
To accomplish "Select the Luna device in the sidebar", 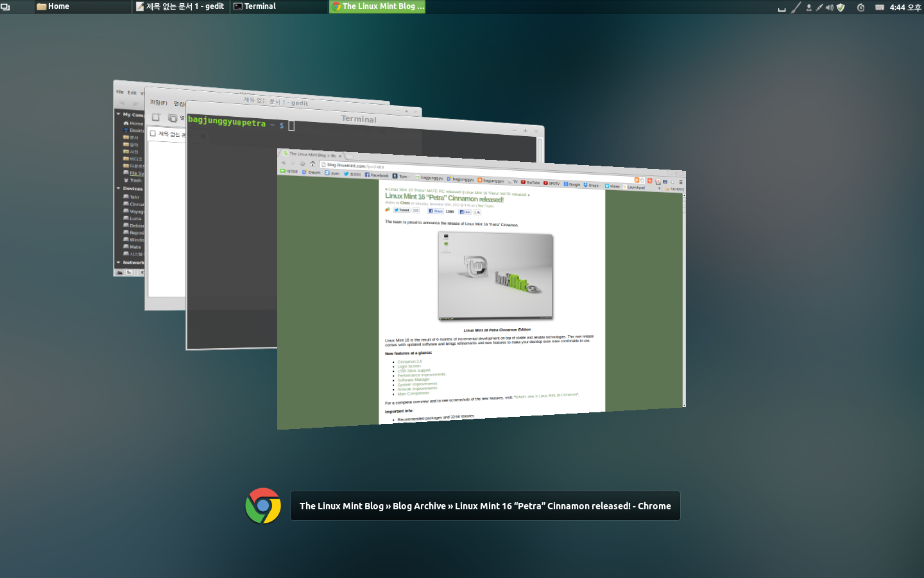I will click(132, 218).
